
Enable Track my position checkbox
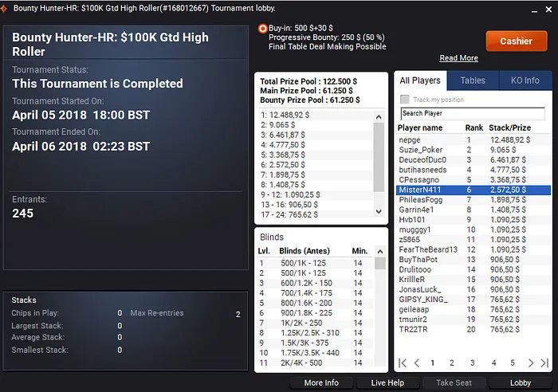coord(405,100)
